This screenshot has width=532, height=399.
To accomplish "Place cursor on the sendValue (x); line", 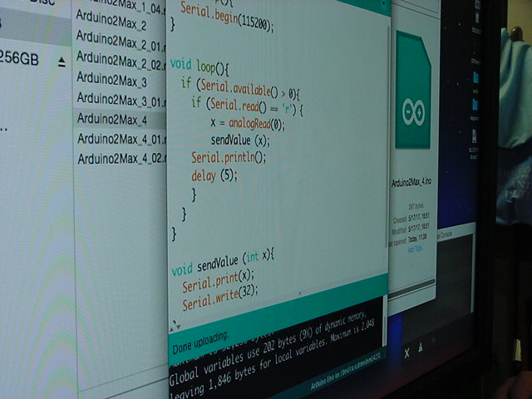I will coord(240,140).
